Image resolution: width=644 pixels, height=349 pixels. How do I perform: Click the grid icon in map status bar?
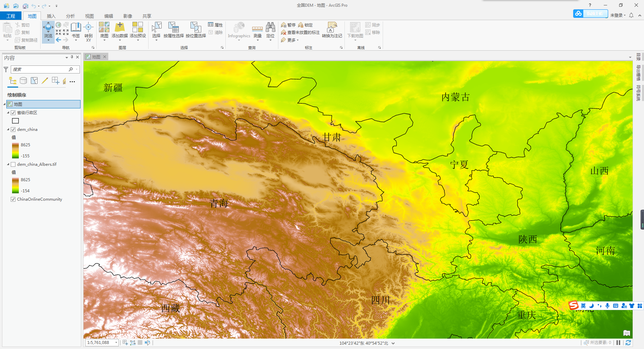[x=140, y=343]
